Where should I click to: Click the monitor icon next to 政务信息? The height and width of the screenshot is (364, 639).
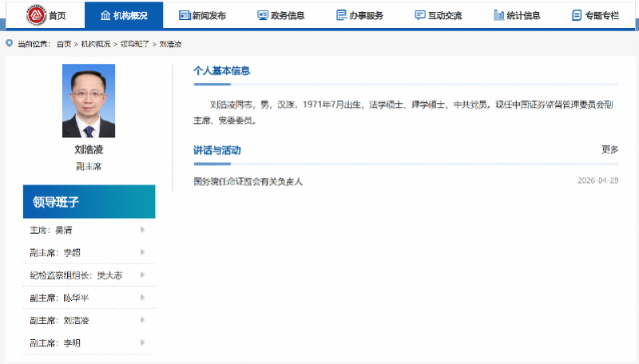point(263,15)
